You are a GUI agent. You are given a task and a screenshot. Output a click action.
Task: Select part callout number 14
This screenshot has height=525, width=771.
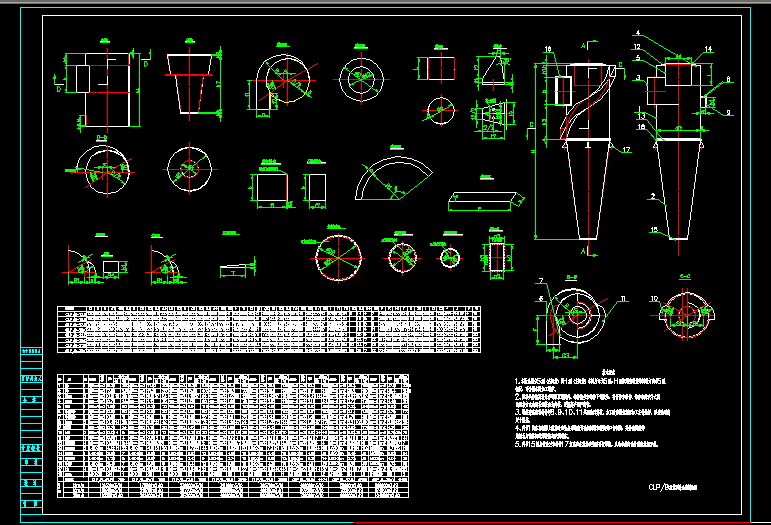tap(708, 49)
